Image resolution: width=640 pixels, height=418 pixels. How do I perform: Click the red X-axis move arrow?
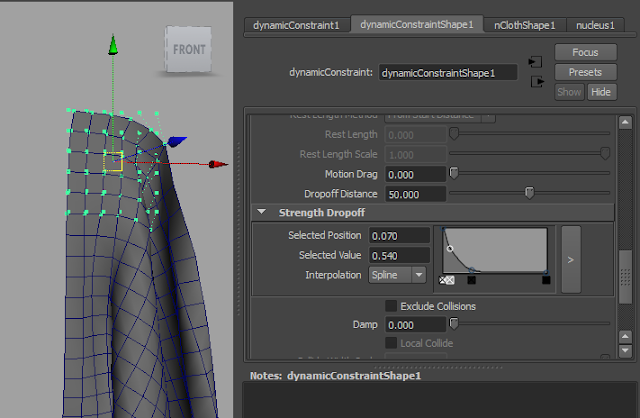[218, 164]
